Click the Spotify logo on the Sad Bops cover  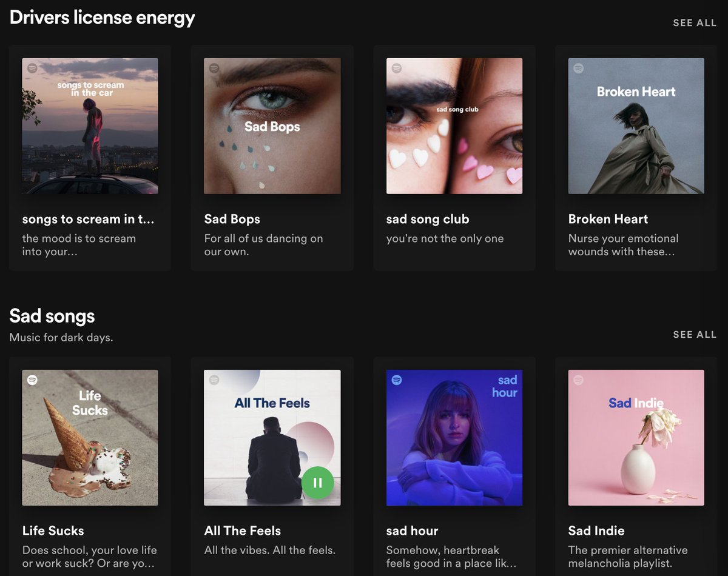(214, 68)
